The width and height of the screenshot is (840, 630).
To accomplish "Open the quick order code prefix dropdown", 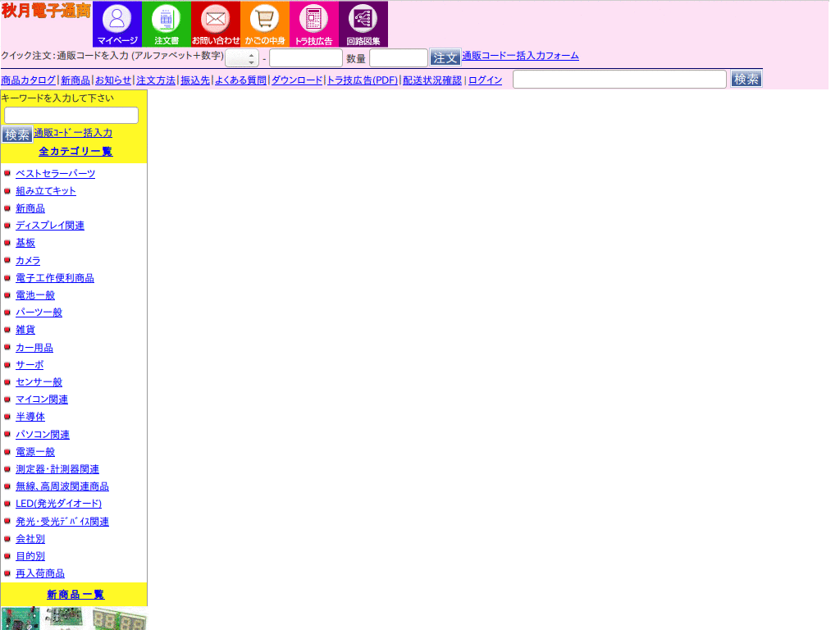I will click(242, 58).
